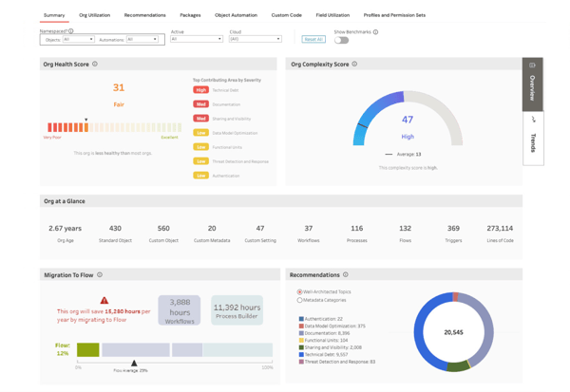Click the 3,888 hours Workflows tile
Image resolution: width=570 pixels, height=392 pixels.
[180, 309]
